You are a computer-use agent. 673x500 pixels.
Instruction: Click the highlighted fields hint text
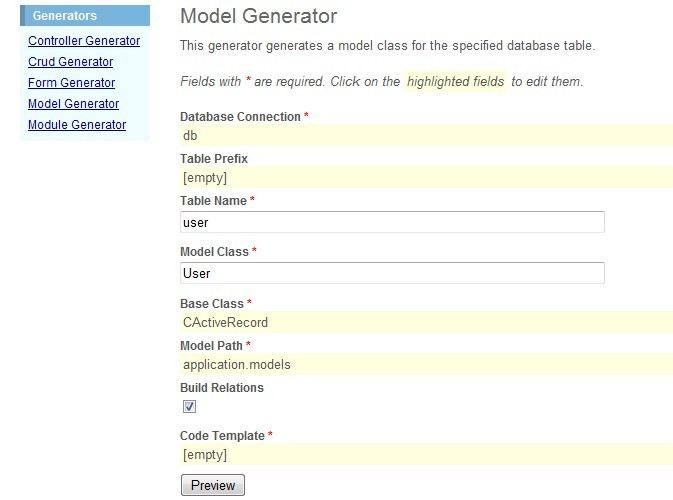[455, 81]
